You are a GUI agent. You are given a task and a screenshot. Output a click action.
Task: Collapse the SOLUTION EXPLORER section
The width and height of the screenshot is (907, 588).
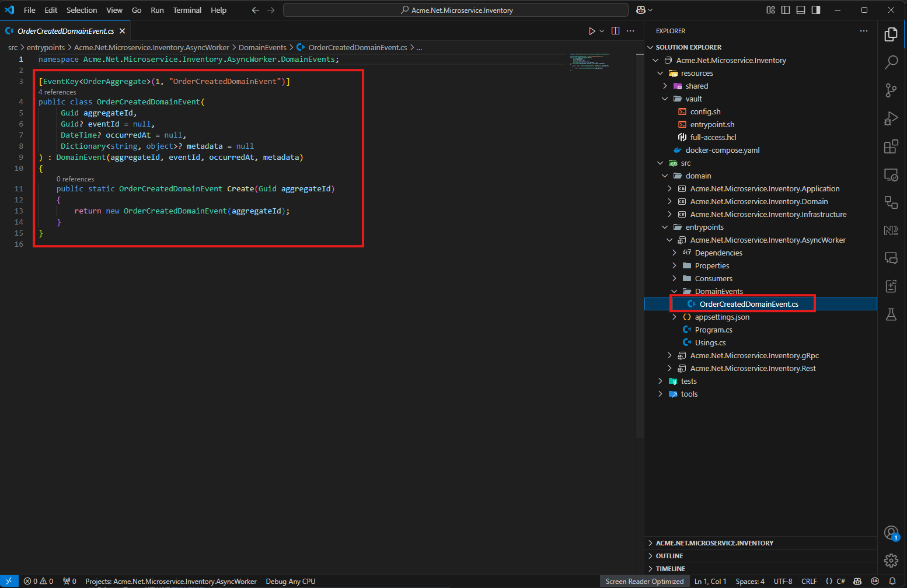pos(650,47)
